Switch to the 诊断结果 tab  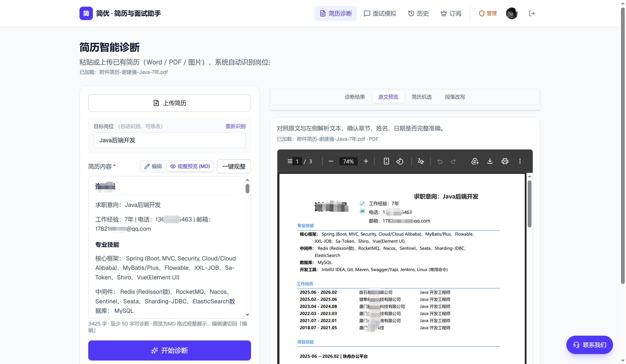point(355,97)
